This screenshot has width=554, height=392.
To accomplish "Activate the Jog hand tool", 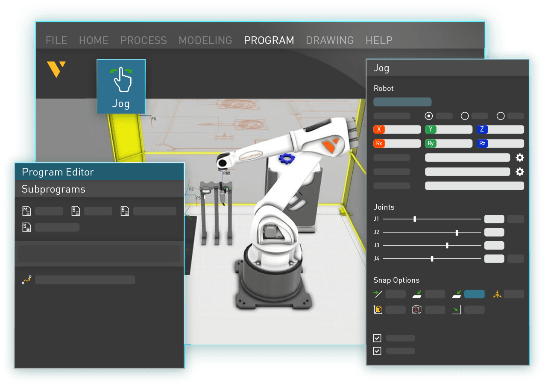I will pyautogui.click(x=121, y=86).
